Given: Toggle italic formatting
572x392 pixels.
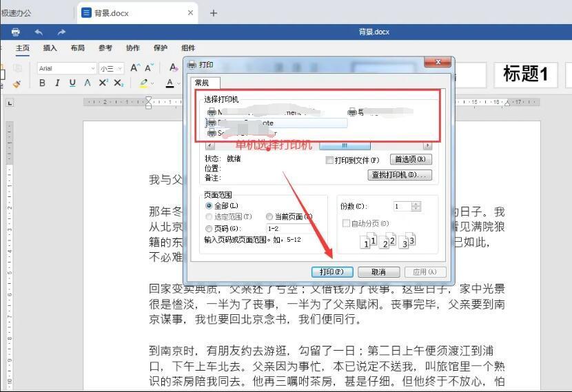Looking at the screenshot, I should (57, 83).
